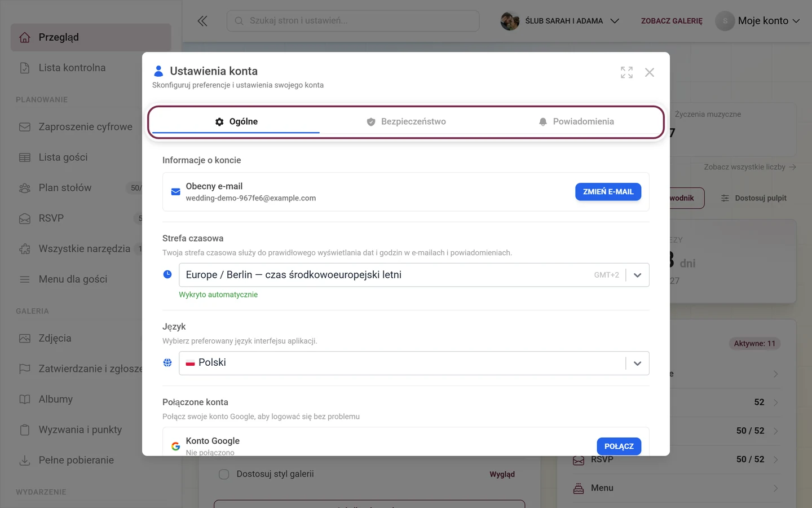Image resolution: width=812 pixels, height=508 pixels.
Task: Click Zobacz wszystkie liczby link
Action: (749, 167)
